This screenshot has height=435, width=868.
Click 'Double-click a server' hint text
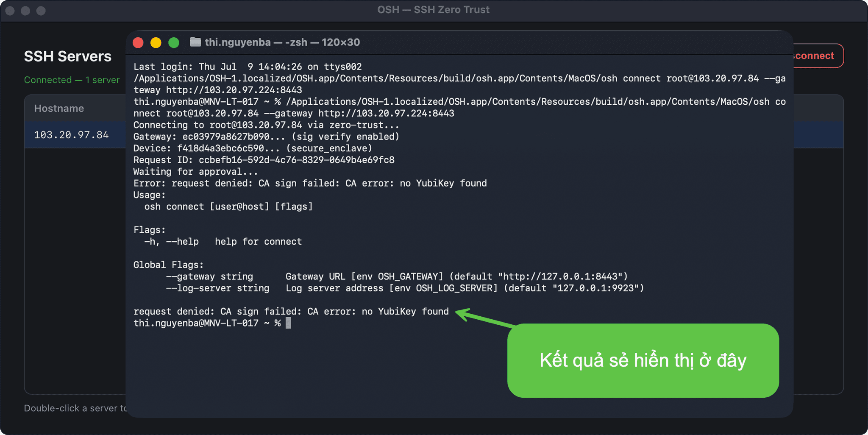pyautogui.click(x=75, y=408)
